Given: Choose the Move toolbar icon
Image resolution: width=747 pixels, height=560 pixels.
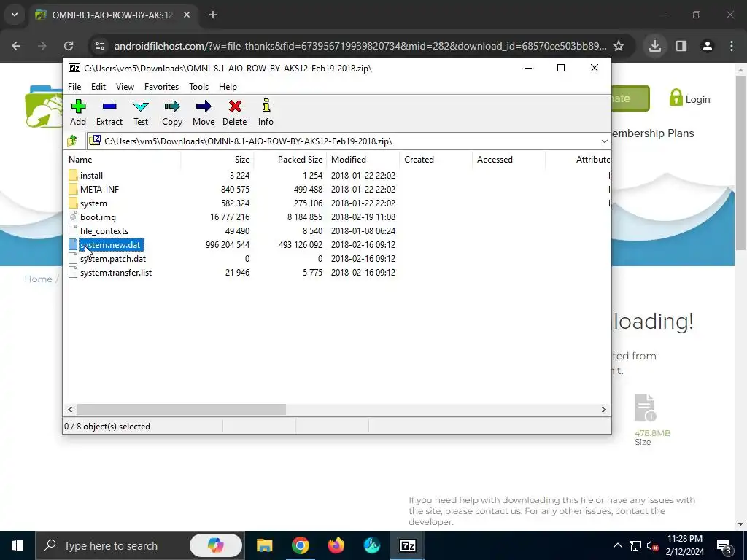Looking at the screenshot, I should pyautogui.click(x=204, y=106).
